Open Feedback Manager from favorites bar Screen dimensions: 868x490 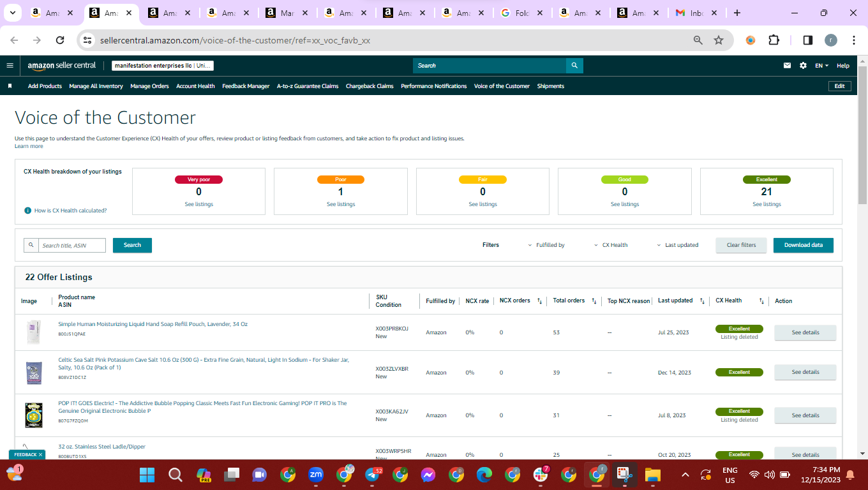pyautogui.click(x=246, y=86)
